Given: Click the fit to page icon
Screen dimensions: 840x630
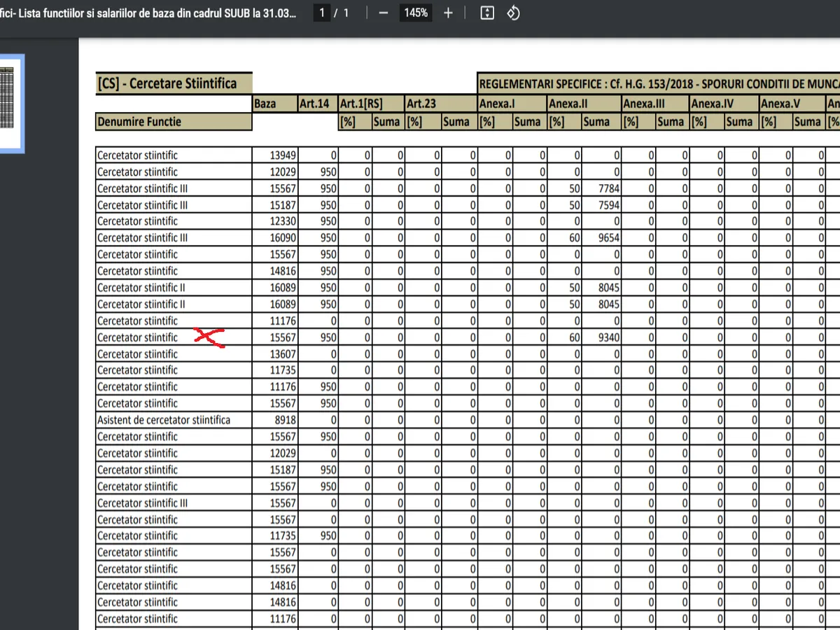Looking at the screenshot, I should click(x=487, y=13).
